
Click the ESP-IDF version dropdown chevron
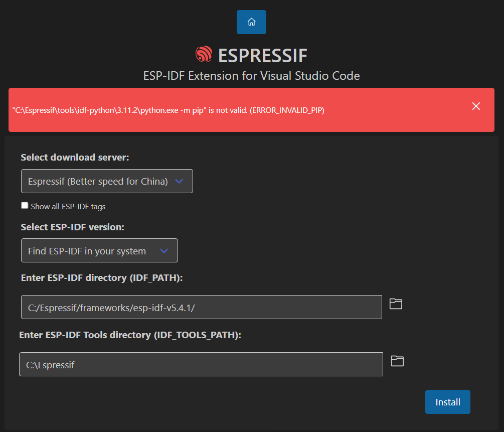click(164, 250)
